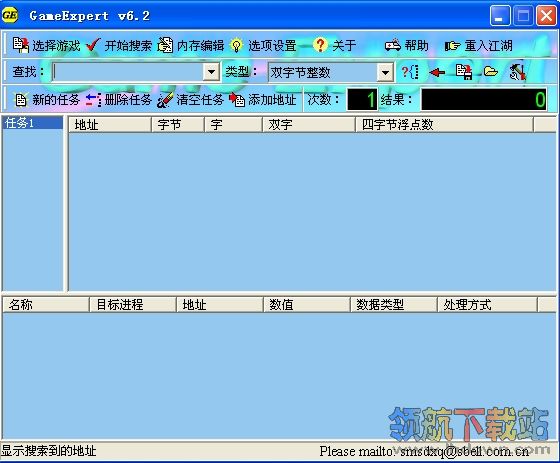The width and height of the screenshot is (560, 463).
Task: Click the 处理方式 column header
Action: [x=488, y=305]
